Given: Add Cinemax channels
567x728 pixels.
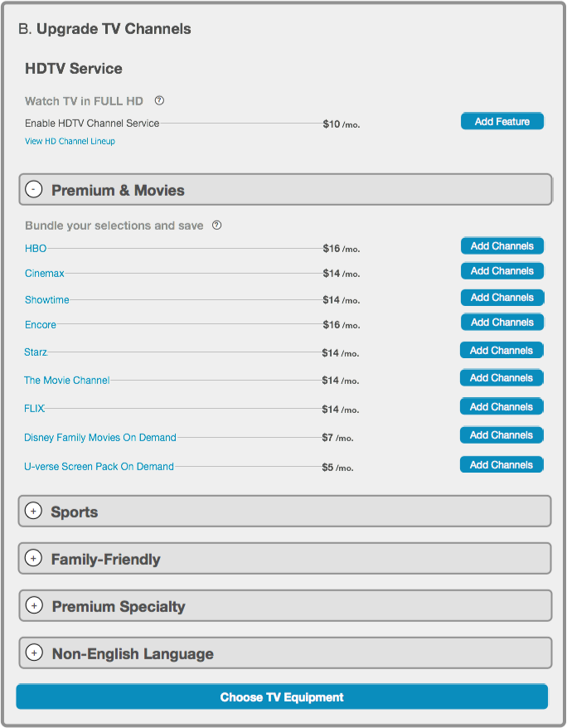Looking at the screenshot, I should click(502, 271).
